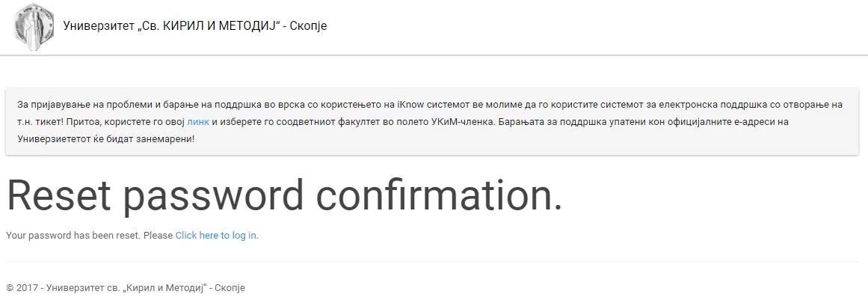
Task: Click 'Your password has been reset' text
Action: tap(73, 235)
